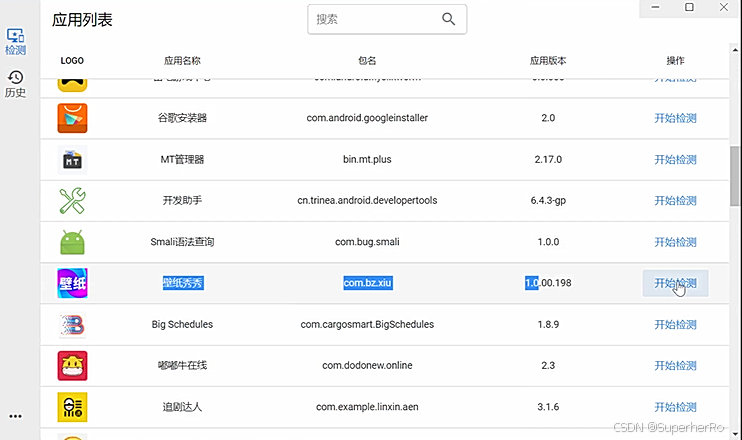Start detection for Smali语法查询

click(x=675, y=242)
